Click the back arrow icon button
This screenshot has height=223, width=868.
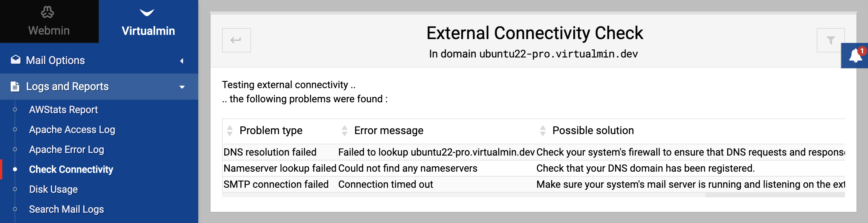click(x=236, y=40)
